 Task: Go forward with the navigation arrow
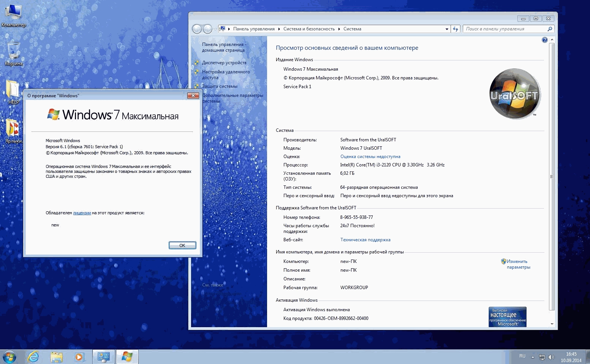click(207, 29)
